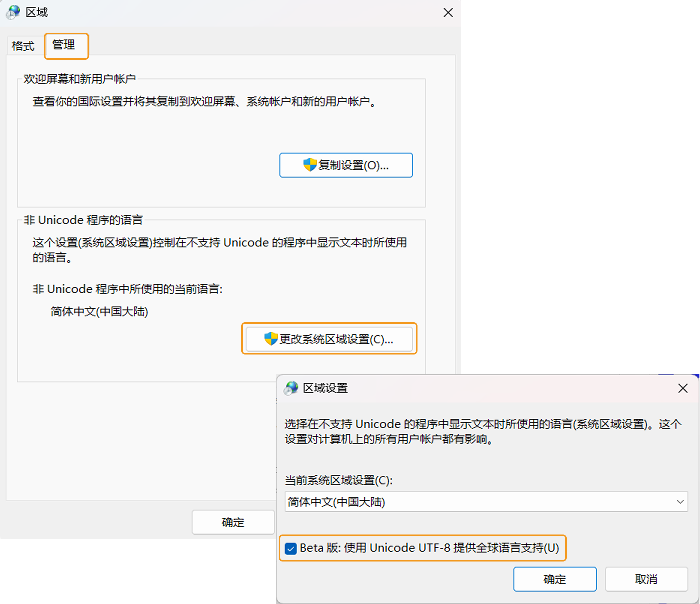
Task: Click the shield icon on 更改系统区域设置 button
Action: 270,338
